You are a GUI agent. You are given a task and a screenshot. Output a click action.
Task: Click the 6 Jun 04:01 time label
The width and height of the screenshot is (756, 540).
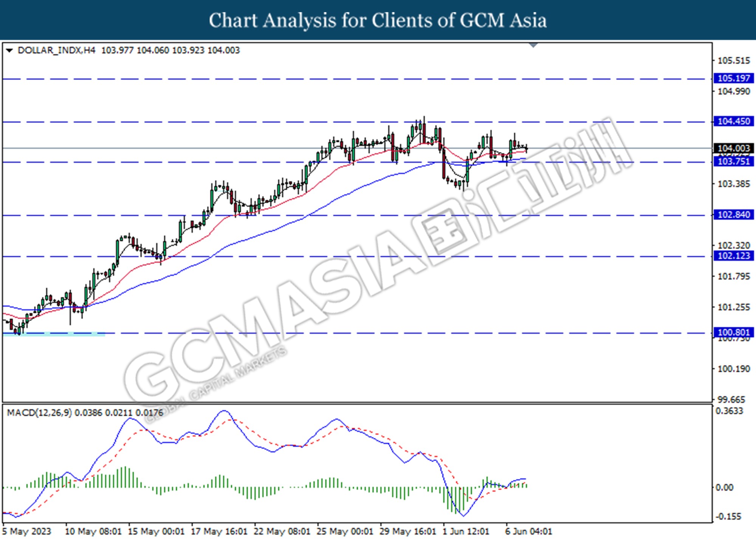tap(529, 532)
